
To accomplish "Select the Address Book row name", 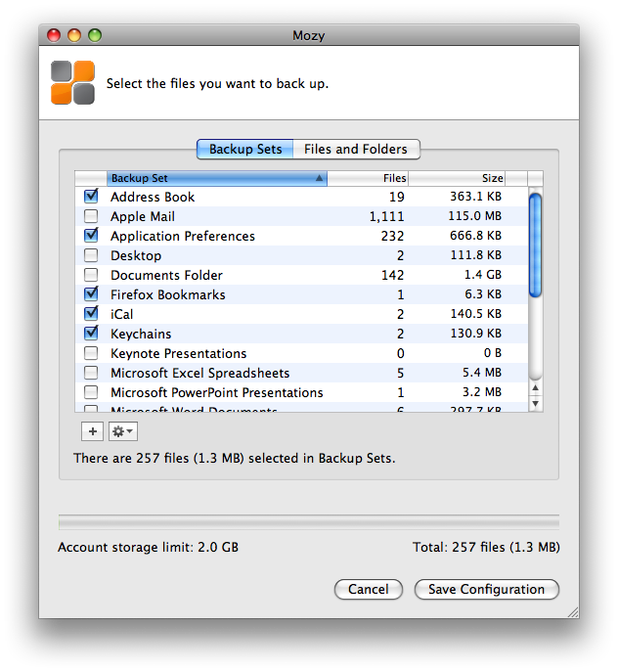I will pyautogui.click(x=153, y=197).
